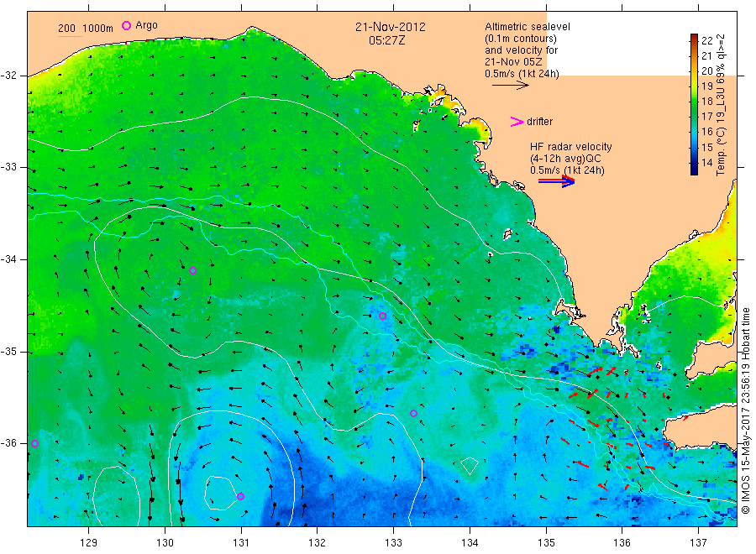This screenshot has height=554, width=756.
Task: Click the IMOS copyright timestamp text
Action: pos(746,411)
